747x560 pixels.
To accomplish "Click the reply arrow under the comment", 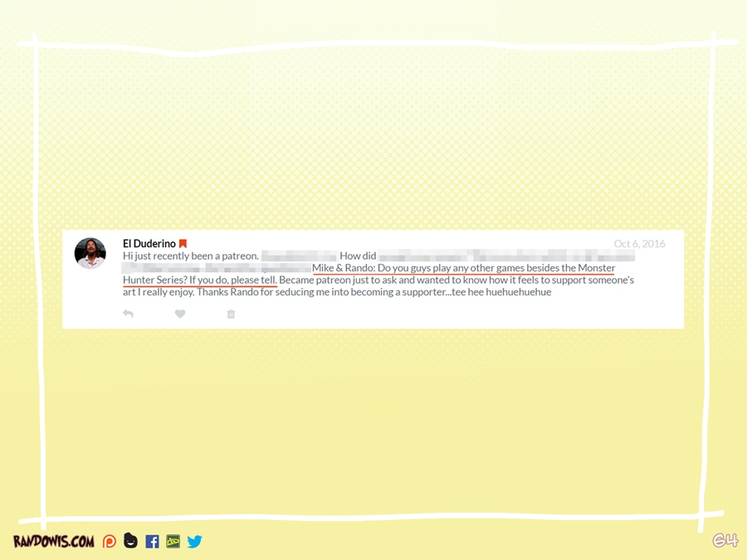I will click(128, 314).
